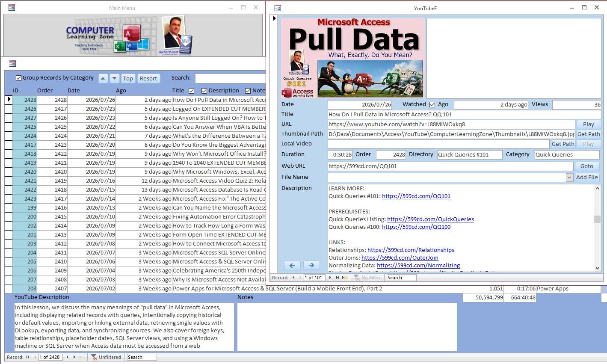The width and height of the screenshot is (607, 364).
Task: Click the Title field in YouTubeF
Action: pyautogui.click(x=464, y=115)
